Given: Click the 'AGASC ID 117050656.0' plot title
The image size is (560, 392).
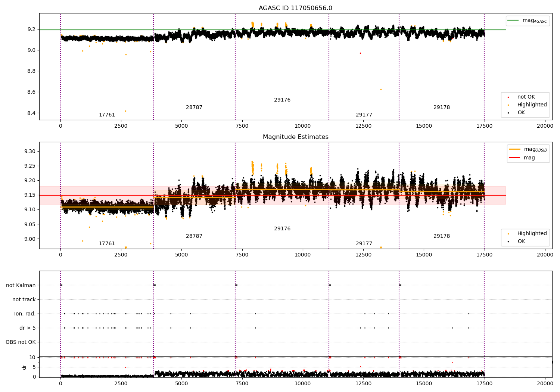Looking at the screenshot, I should coord(295,8).
